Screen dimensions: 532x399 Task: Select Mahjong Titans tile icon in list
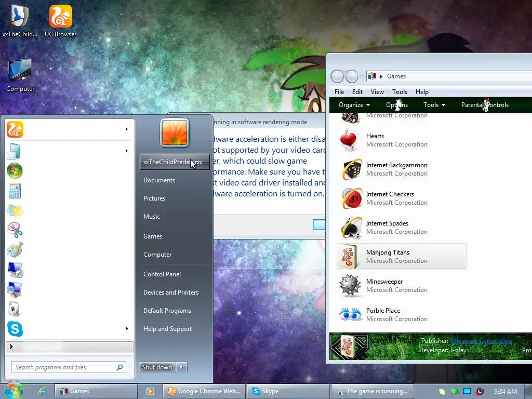pos(349,257)
